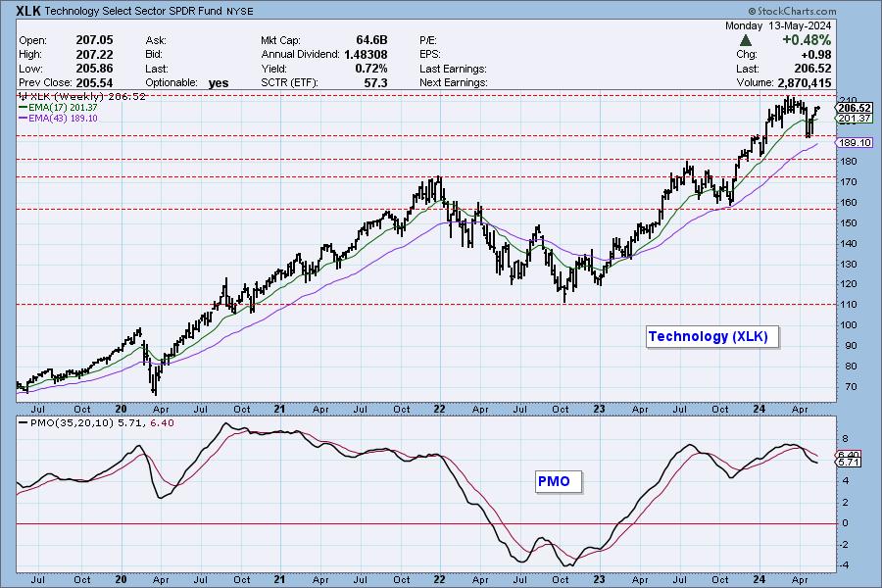
Task: Click the Last Earnings label
Action: pos(453,69)
